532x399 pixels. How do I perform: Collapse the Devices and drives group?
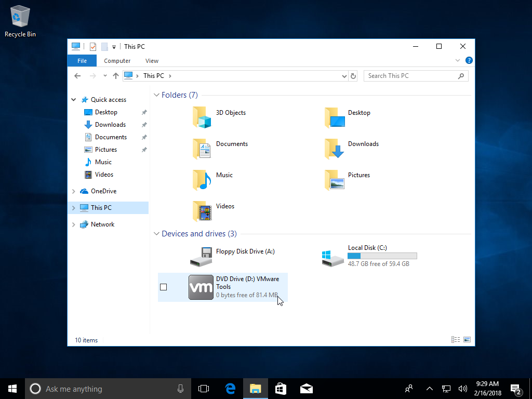[x=156, y=234]
